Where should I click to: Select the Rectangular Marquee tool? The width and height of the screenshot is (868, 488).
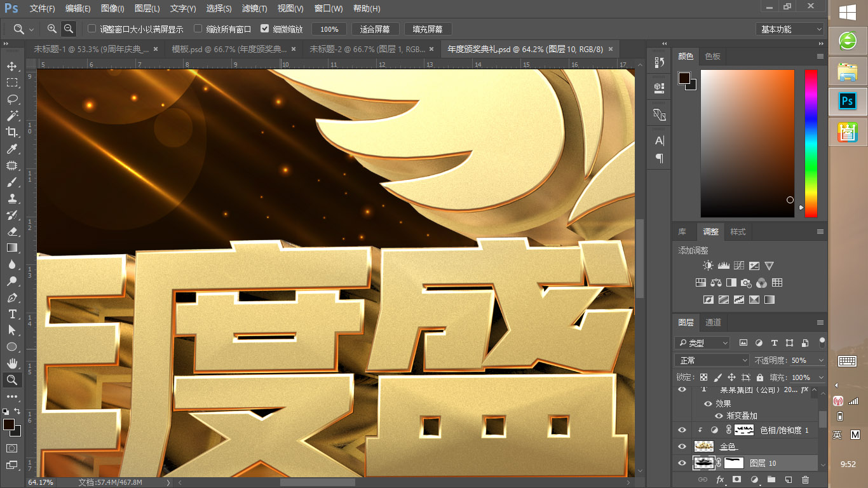12,83
